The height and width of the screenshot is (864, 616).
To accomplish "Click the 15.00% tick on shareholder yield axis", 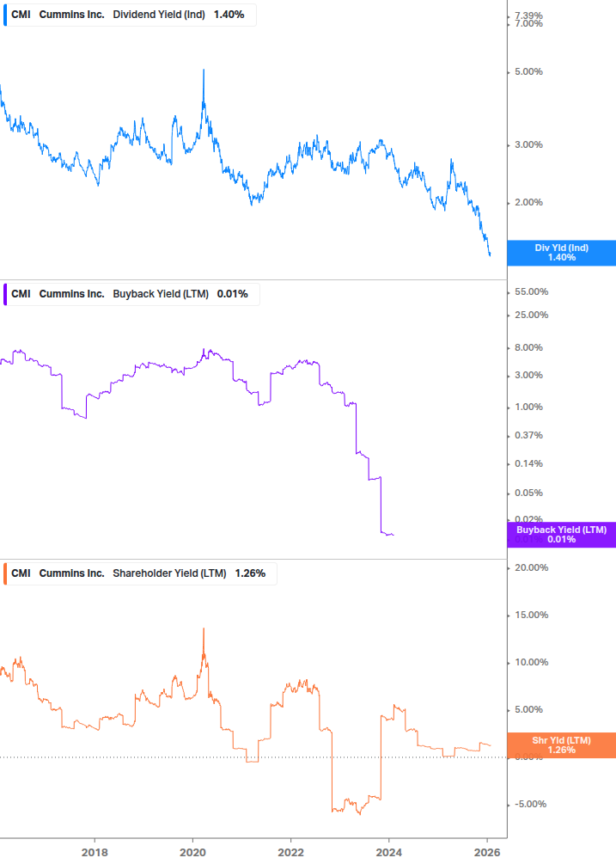I will [x=531, y=615].
